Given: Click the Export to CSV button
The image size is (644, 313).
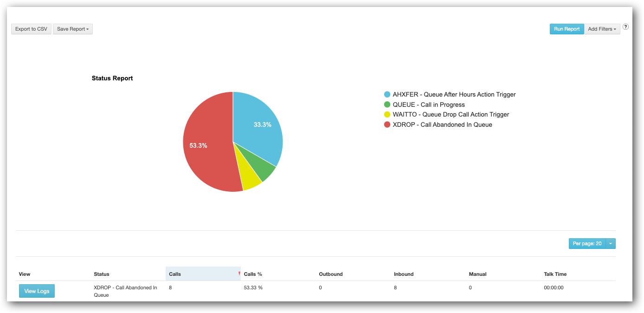Looking at the screenshot, I should [31, 29].
